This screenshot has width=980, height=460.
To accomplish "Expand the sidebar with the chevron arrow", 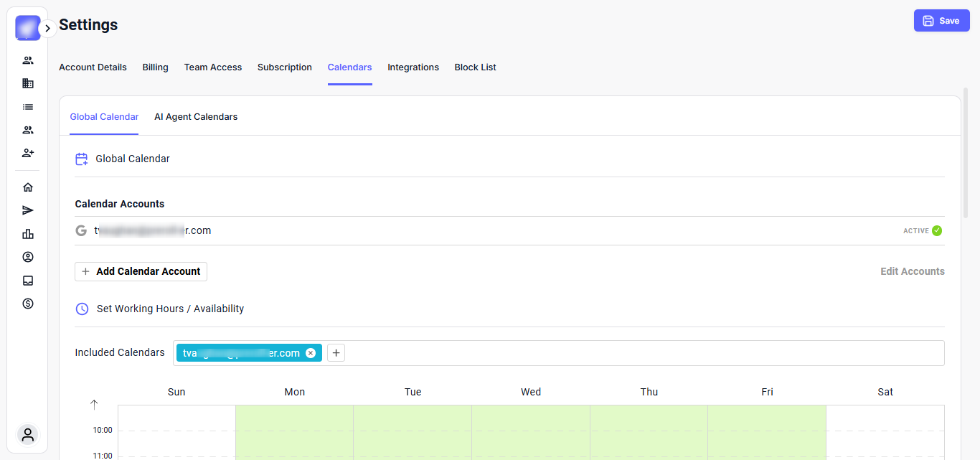I will pos(47,29).
